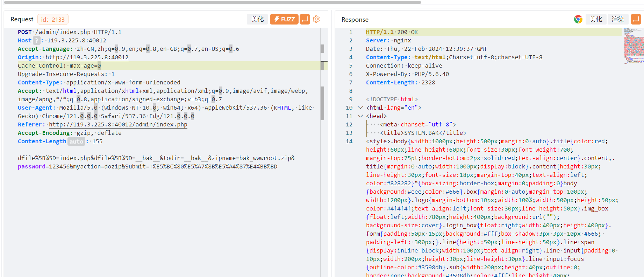Click line number 1 in Response gutter
The height and width of the screenshot is (277, 644).
pyautogui.click(x=351, y=32)
